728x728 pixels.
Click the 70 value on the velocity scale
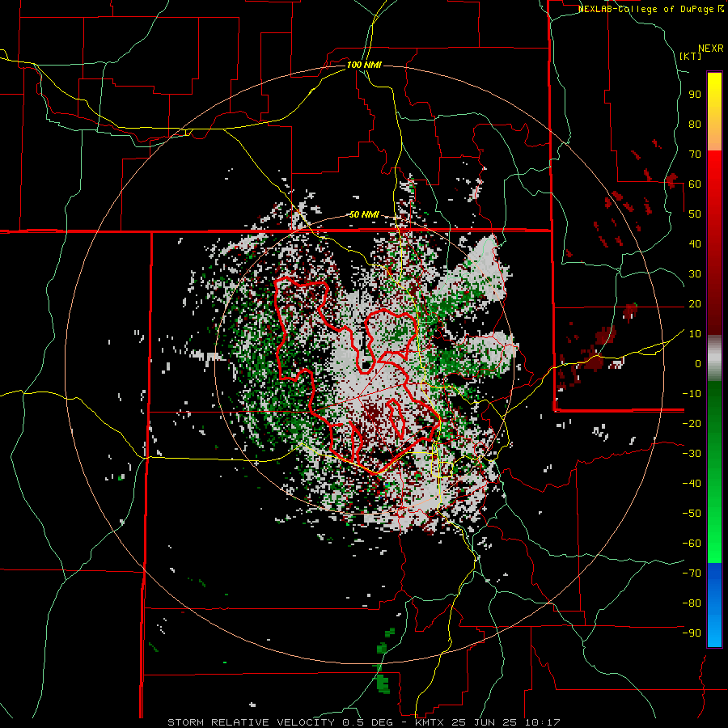coord(695,154)
